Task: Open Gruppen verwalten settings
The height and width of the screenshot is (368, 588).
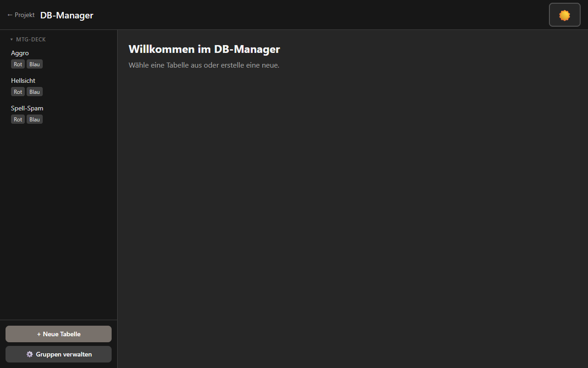Action: [58, 354]
